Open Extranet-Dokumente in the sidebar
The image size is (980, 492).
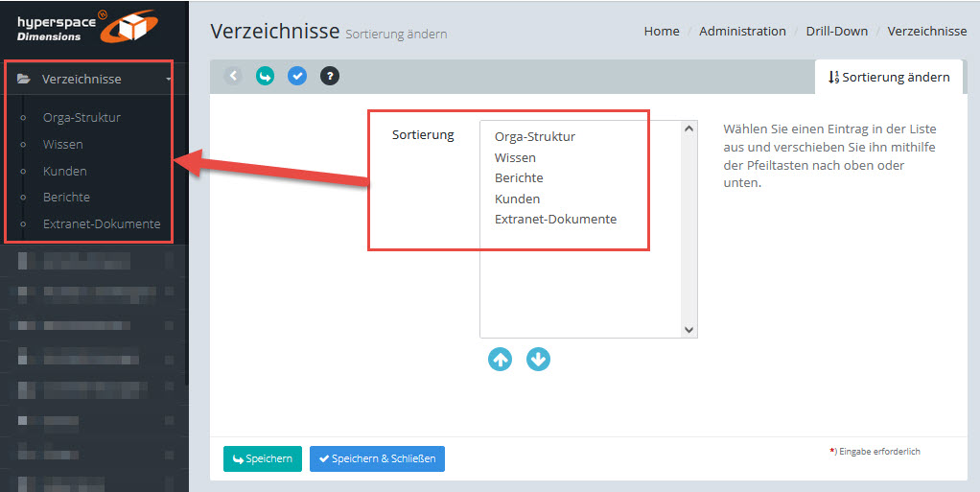coord(102,224)
